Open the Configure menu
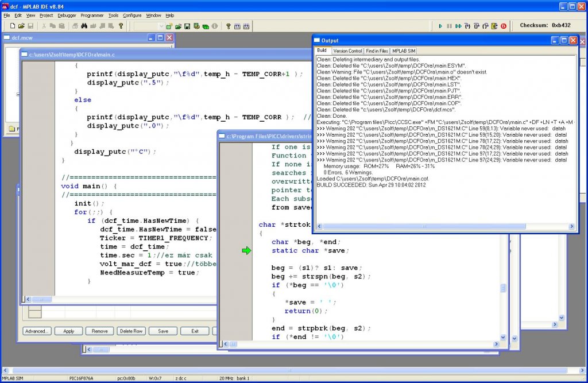The height and width of the screenshot is (383, 588). 132,15
